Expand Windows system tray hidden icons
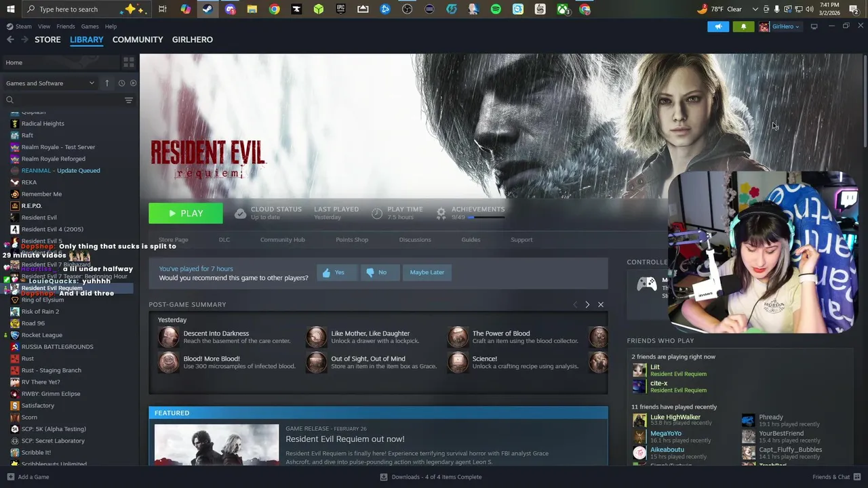Viewport: 868px width, 488px height. click(x=755, y=9)
